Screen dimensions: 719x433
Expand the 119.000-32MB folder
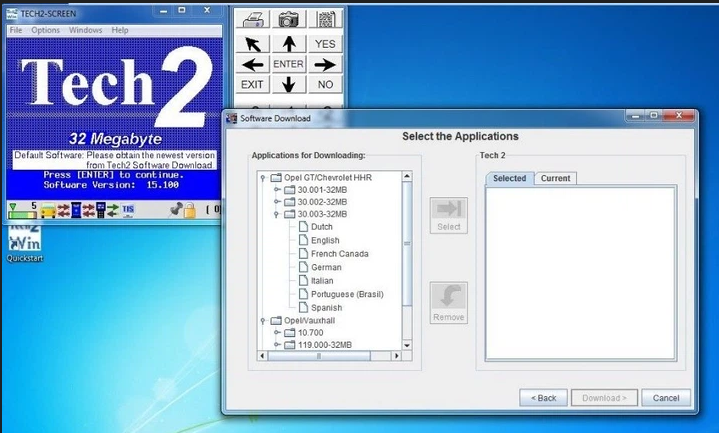277,344
